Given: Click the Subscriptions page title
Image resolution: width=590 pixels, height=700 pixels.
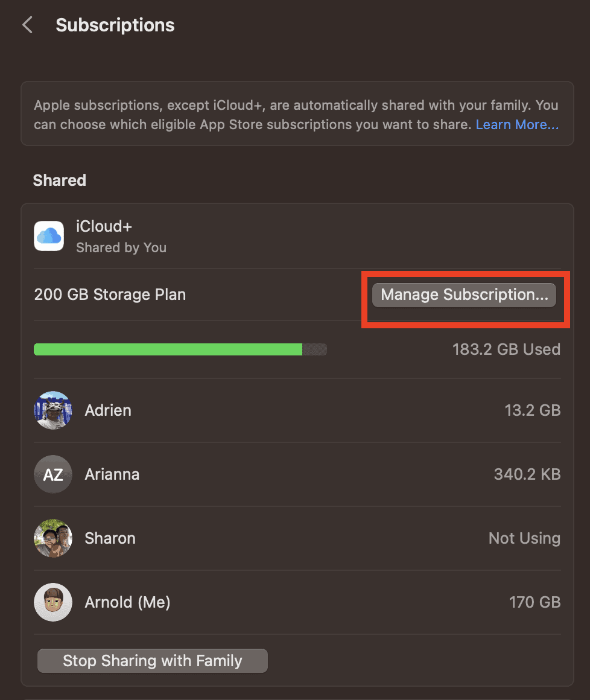Looking at the screenshot, I should (x=115, y=25).
